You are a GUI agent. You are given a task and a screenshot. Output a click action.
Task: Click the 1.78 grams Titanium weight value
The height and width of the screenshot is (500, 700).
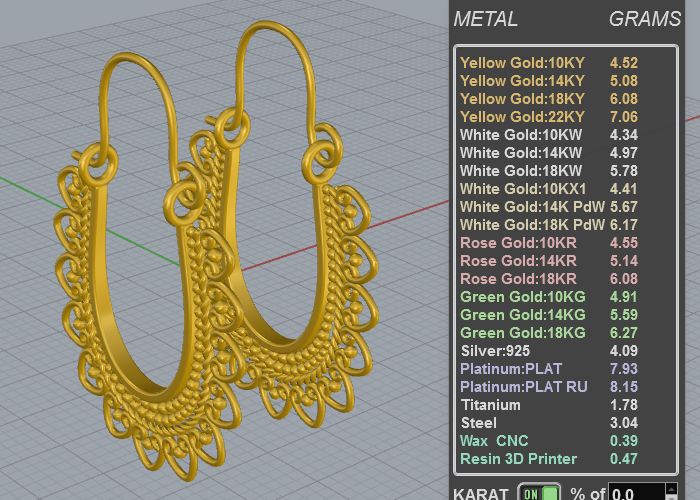pyautogui.click(x=624, y=405)
